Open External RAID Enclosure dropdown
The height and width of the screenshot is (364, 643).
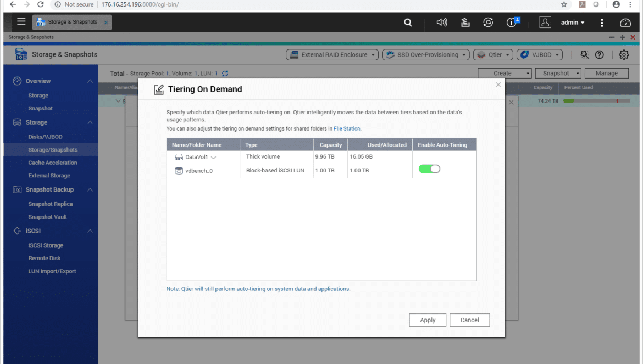332,54
